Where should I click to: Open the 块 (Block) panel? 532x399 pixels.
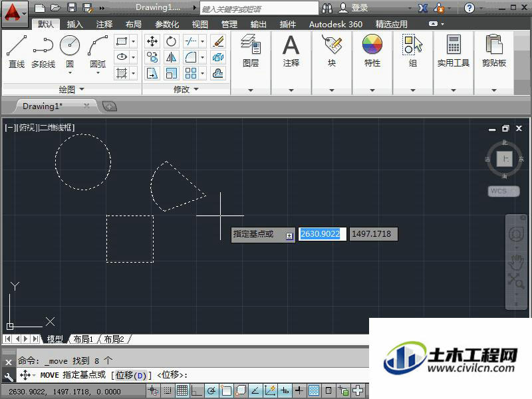331,51
